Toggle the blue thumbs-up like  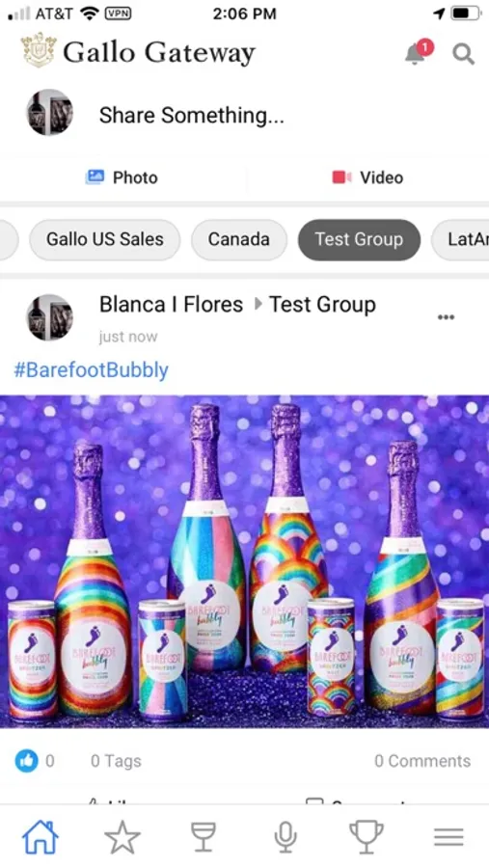[x=26, y=761]
